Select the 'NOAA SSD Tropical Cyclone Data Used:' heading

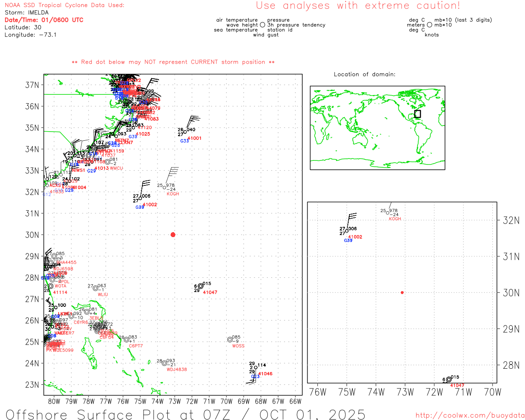pos(64,5)
